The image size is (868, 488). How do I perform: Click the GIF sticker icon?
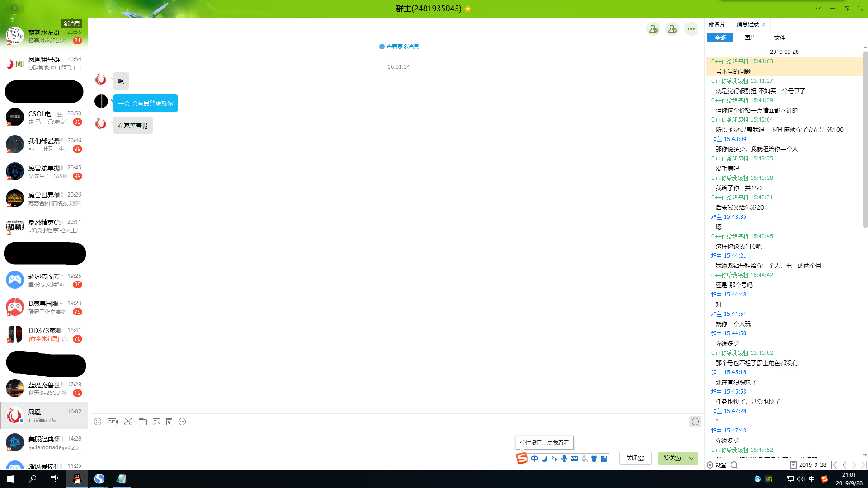pyautogui.click(x=113, y=422)
